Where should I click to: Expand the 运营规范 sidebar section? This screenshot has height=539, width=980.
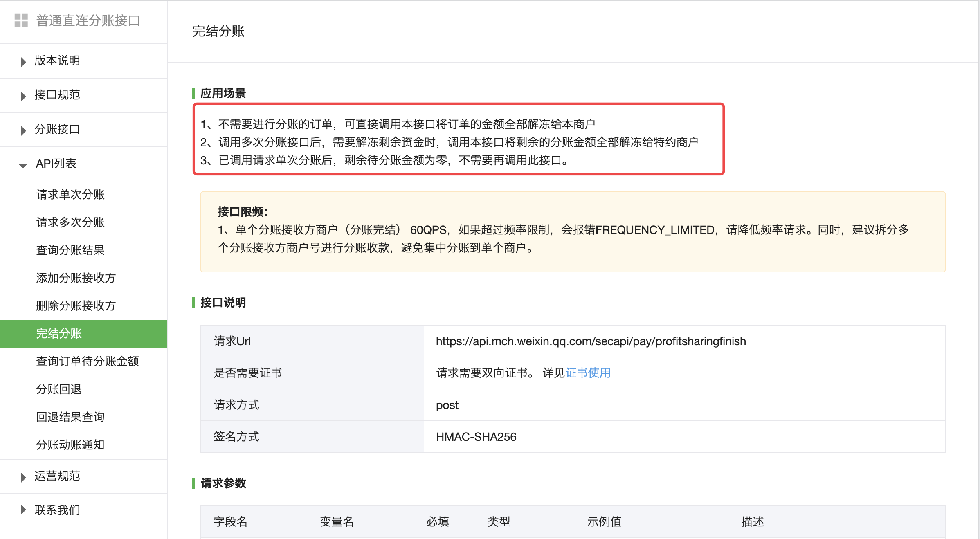pos(57,476)
